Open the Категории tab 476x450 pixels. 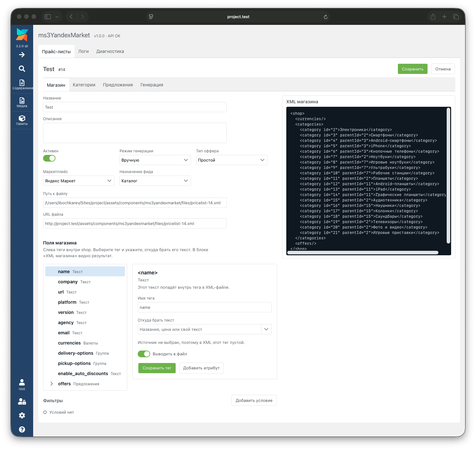(84, 85)
